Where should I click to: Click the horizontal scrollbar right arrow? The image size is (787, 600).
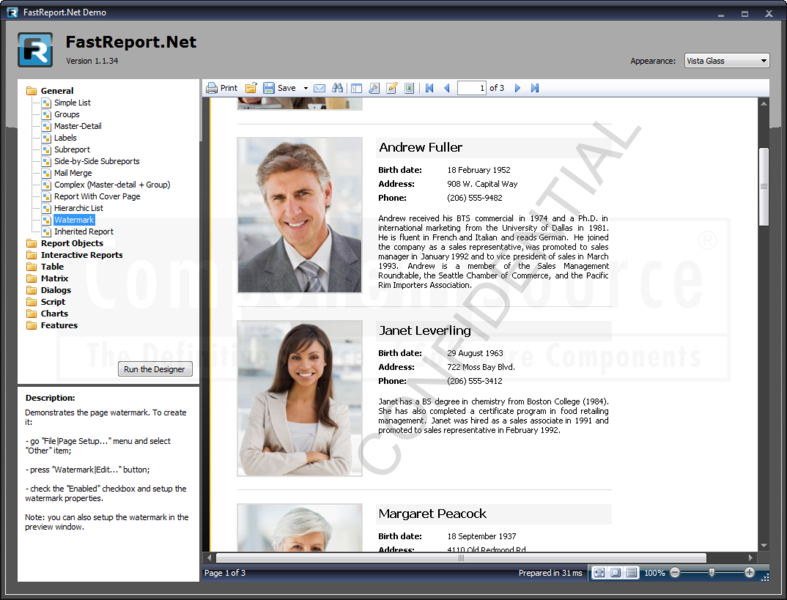(751, 557)
